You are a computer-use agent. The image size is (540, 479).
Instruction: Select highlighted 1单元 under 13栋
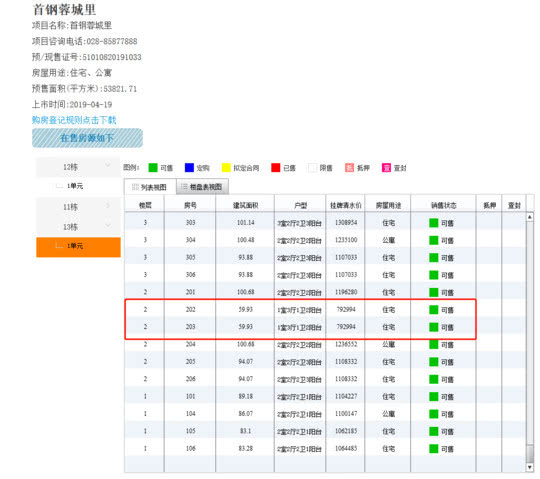(79, 247)
